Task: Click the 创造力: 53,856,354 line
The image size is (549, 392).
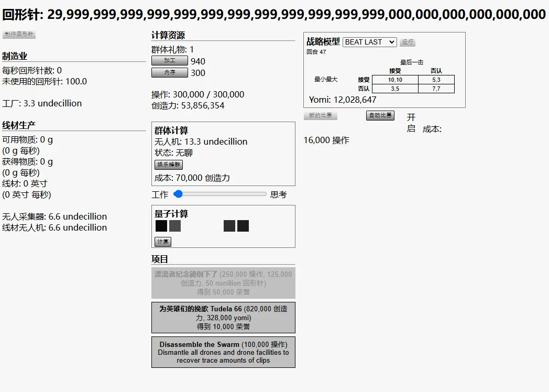Action: click(x=188, y=105)
